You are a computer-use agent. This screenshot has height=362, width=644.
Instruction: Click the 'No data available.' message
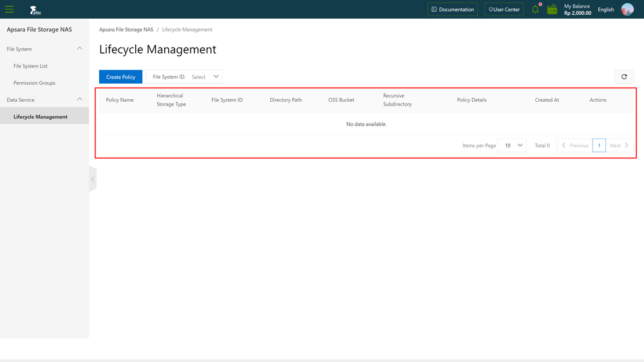coord(366,124)
